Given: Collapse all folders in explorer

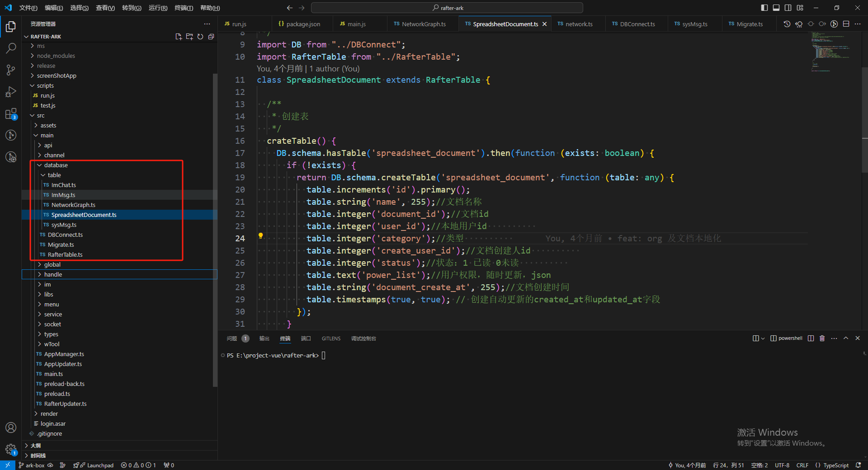Looking at the screenshot, I should click(x=211, y=37).
